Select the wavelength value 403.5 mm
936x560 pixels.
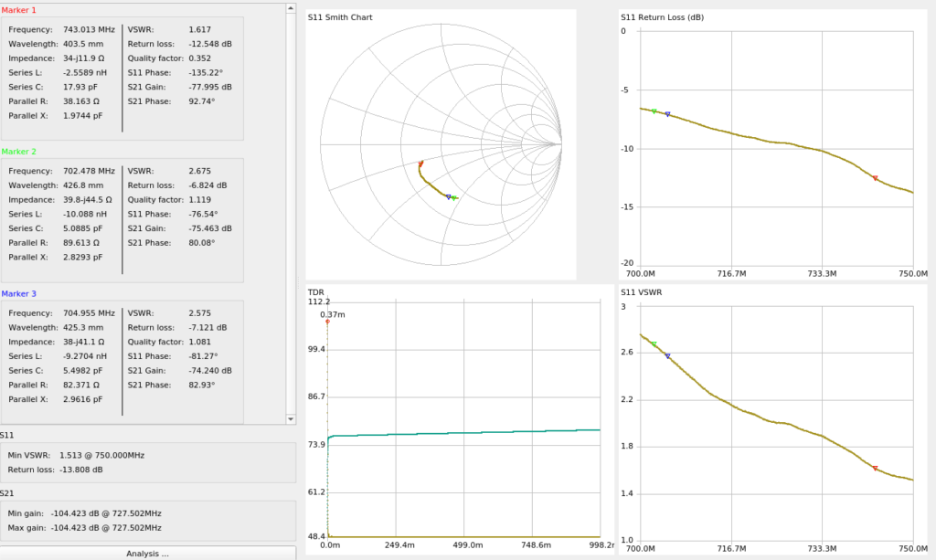[x=83, y=44]
